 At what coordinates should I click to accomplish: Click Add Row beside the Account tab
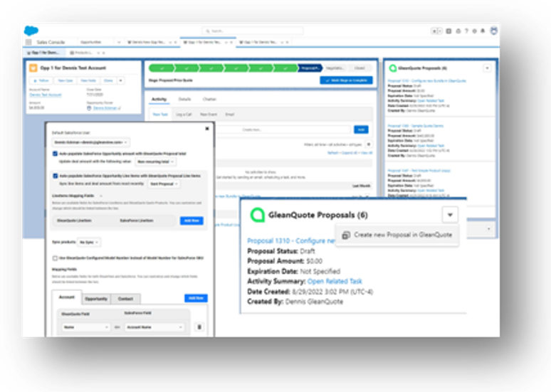[x=196, y=298]
